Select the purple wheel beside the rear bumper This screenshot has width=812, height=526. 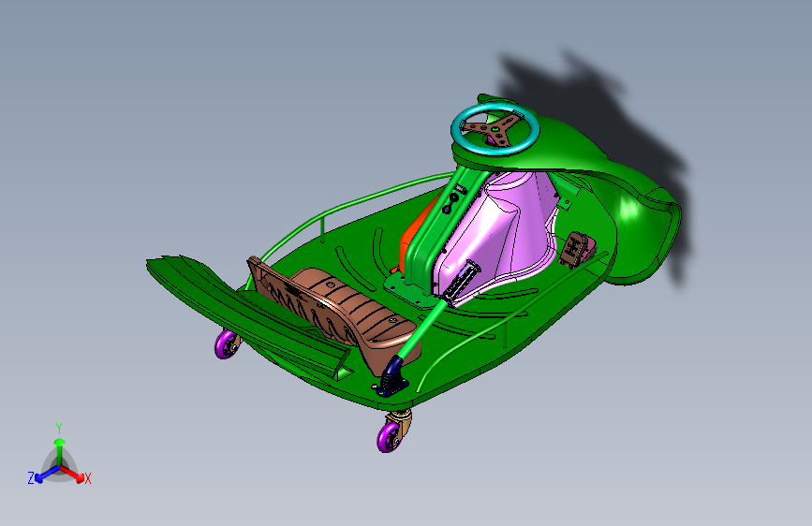click(227, 344)
